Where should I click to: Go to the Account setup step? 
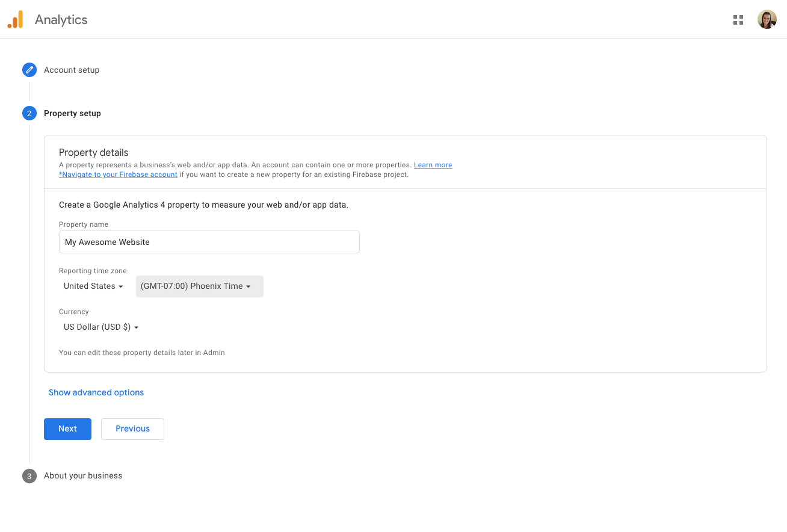pos(72,70)
